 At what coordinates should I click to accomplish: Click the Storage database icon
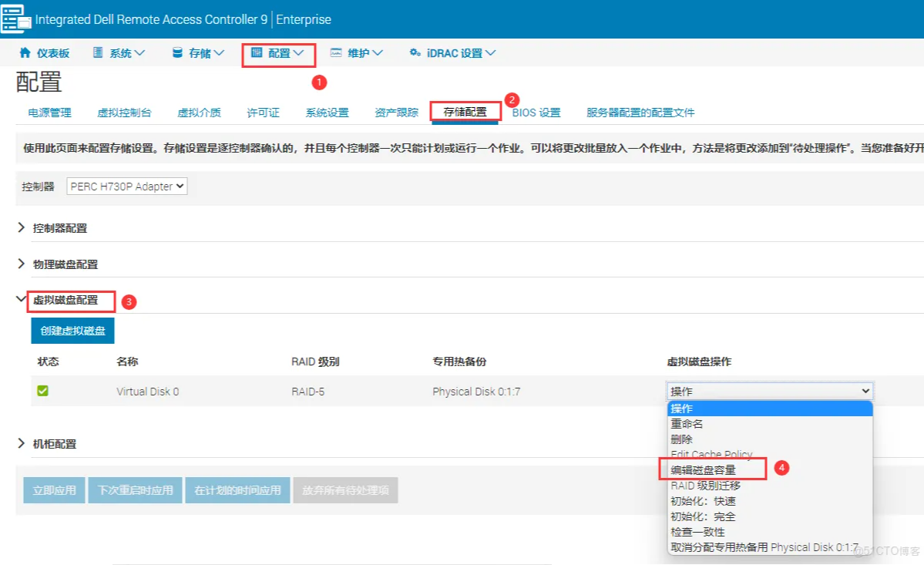(177, 53)
